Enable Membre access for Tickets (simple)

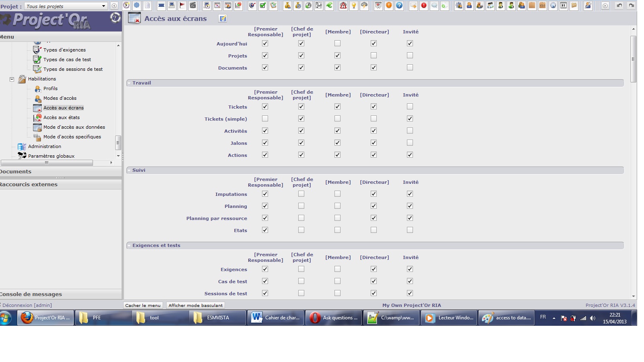pos(337,119)
